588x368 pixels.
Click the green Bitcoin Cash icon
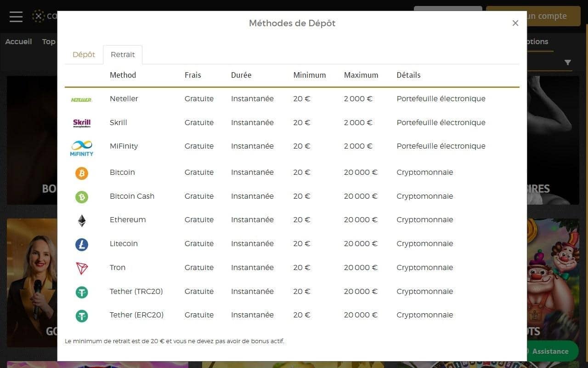(82, 197)
